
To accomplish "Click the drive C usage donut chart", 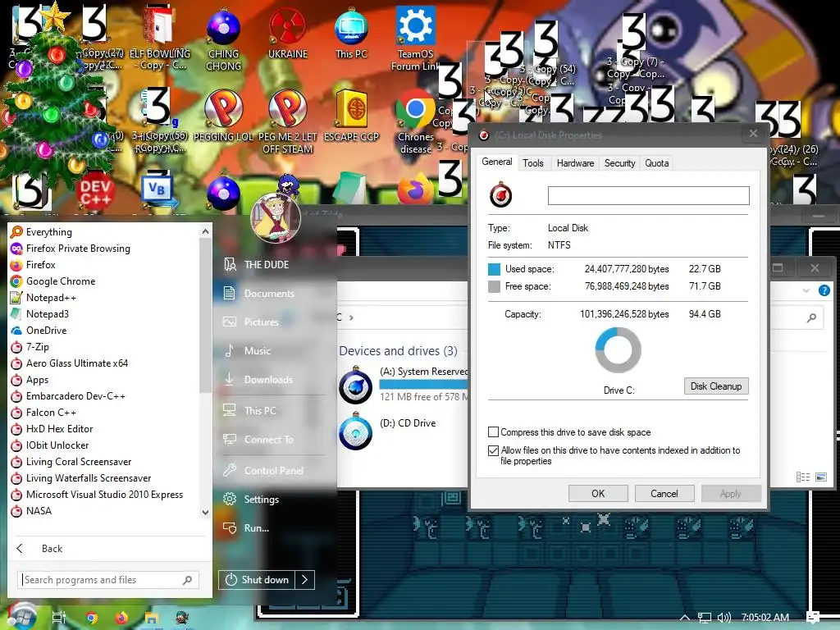I will point(619,350).
